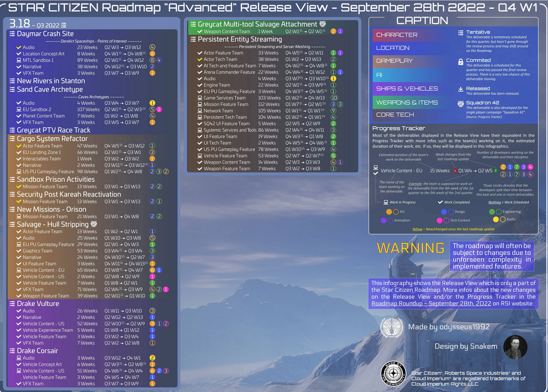Click the list icon next to New Rivers in Stanton
This screenshot has width=548, height=392.
click(x=12, y=81)
